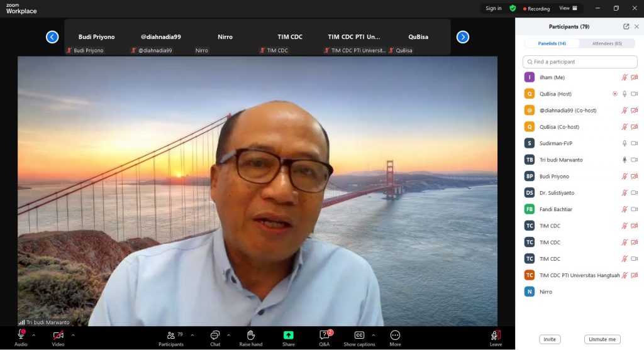Enable Show captions
Viewport: 644px width, 350px height.
[359, 336]
